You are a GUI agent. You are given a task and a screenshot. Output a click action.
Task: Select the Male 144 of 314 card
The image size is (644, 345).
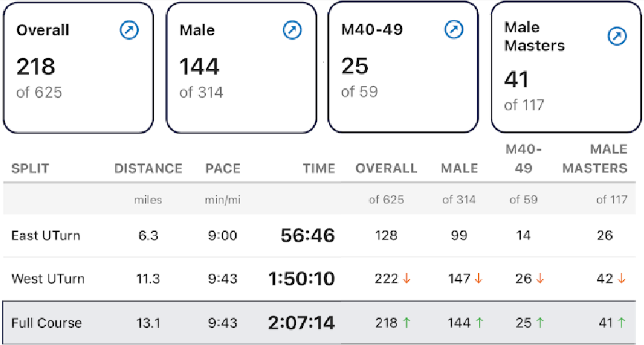pos(241,67)
